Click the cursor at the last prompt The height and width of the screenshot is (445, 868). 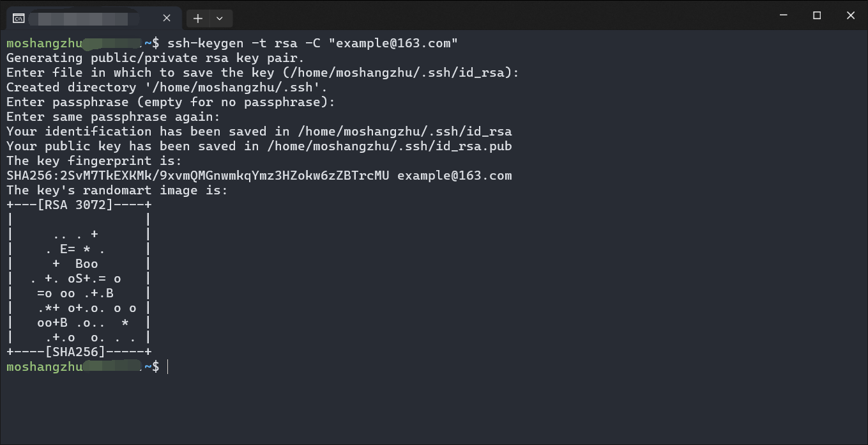(167, 366)
